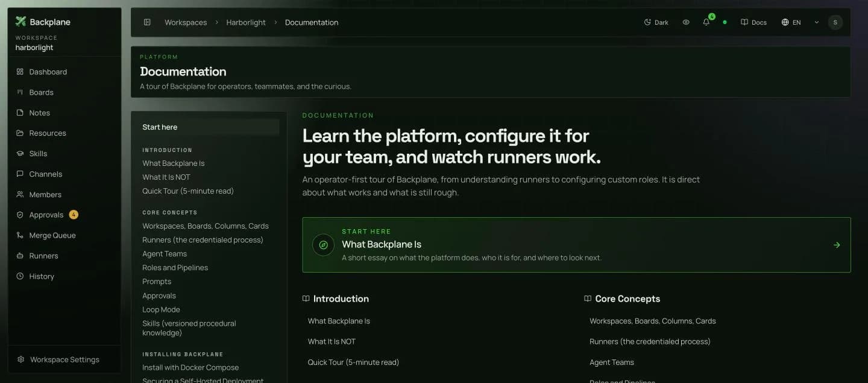Click the Boards icon in the sidebar

20,92
